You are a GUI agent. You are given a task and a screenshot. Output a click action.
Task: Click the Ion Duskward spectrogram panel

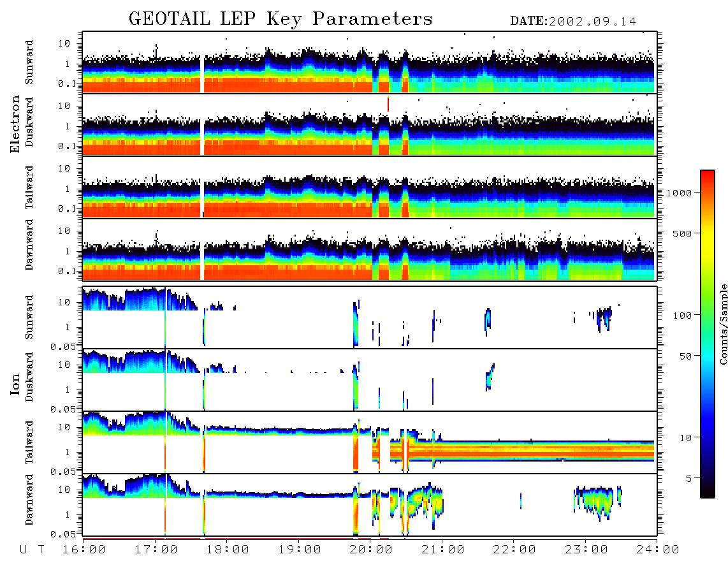pyautogui.click(x=370, y=380)
